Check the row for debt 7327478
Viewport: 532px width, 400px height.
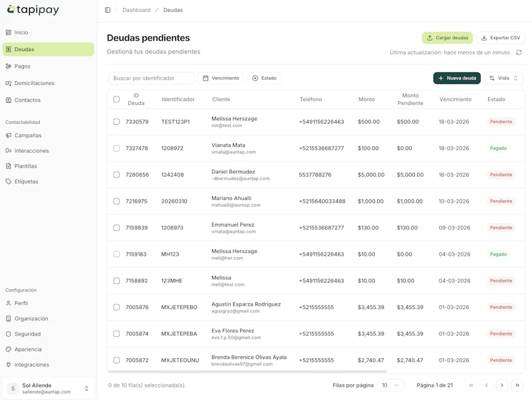[x=116, y=148]
